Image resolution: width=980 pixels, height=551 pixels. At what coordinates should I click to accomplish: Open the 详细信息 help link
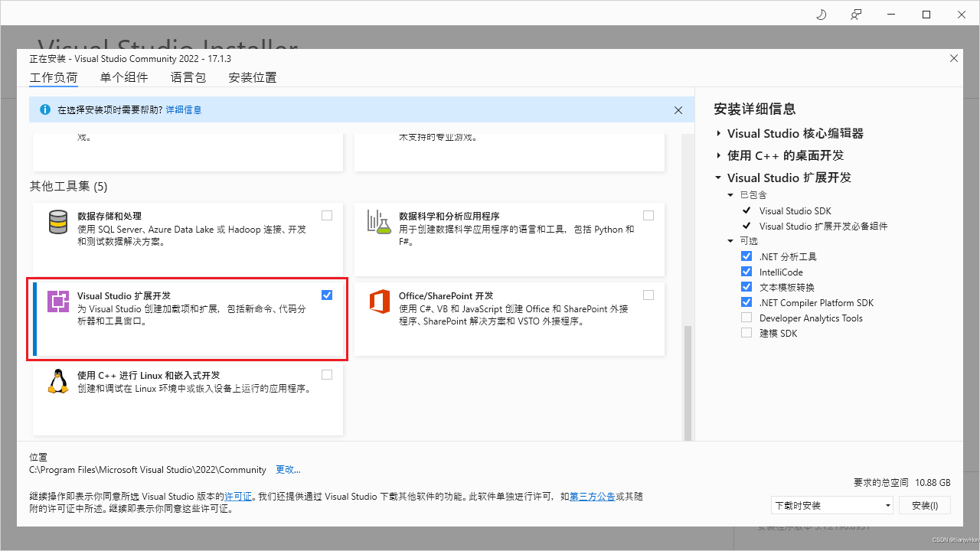(184, 110)
